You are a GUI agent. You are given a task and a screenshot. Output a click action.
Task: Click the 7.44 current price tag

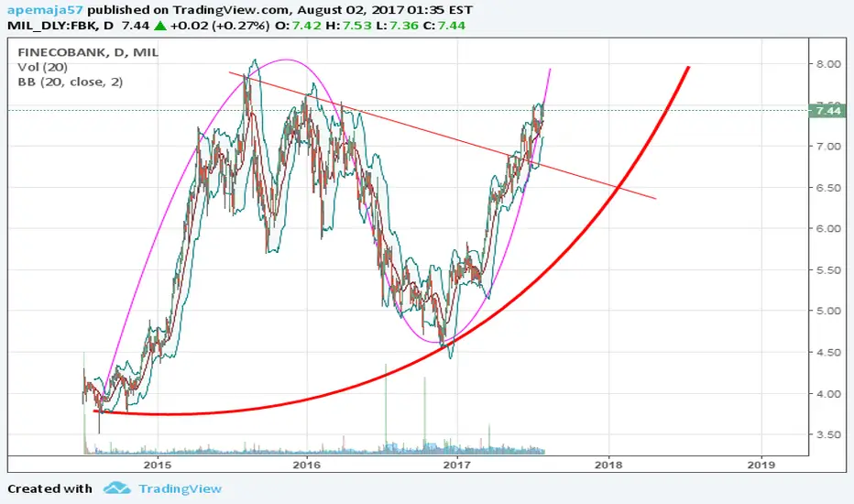[827, 111]
